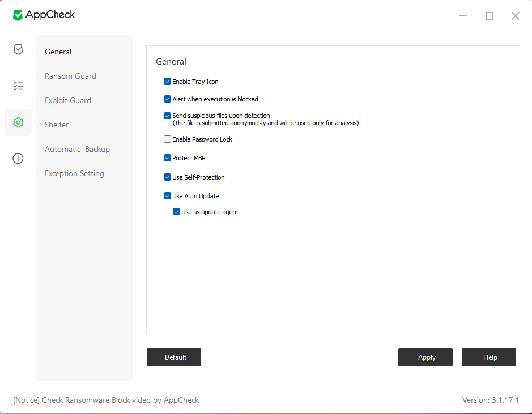Click the AppCheck green shield logo
Screen dimensions: 532x414
(18, 15)
